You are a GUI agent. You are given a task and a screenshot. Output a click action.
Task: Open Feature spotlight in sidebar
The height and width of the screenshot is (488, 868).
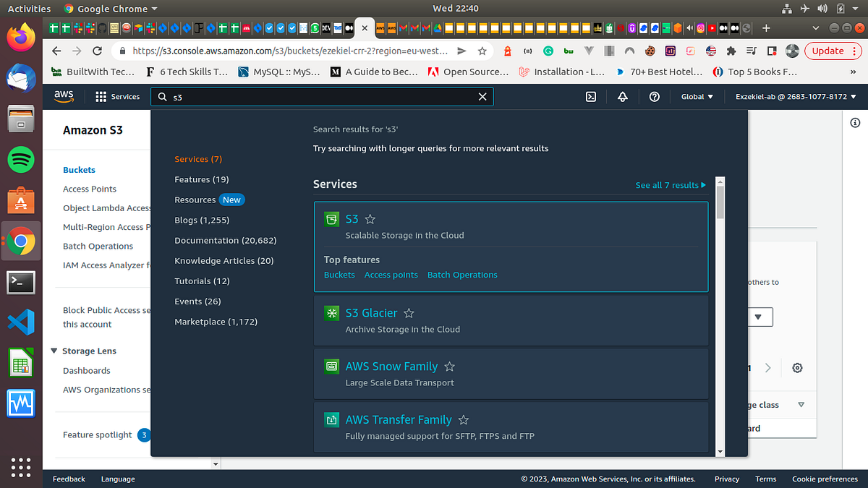98,435
